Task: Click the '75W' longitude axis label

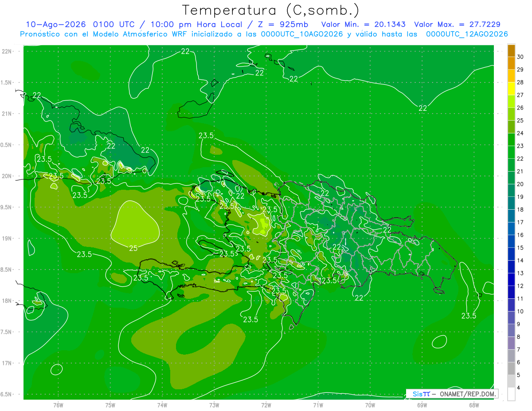Action: 110,405
